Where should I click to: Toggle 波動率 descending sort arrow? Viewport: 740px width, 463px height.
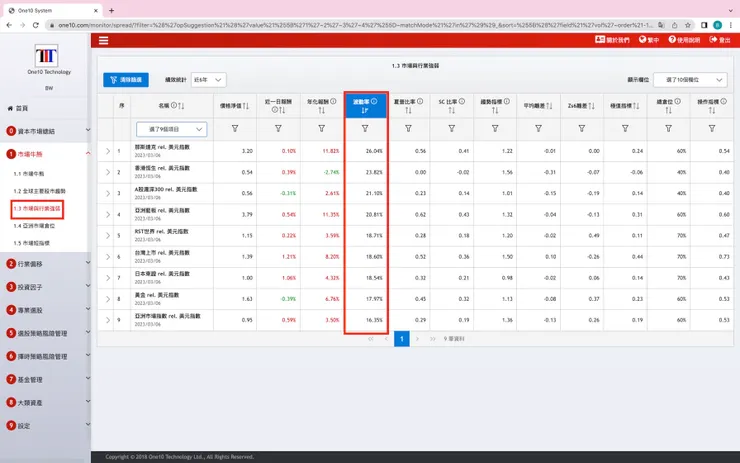[x=365, y=110]
